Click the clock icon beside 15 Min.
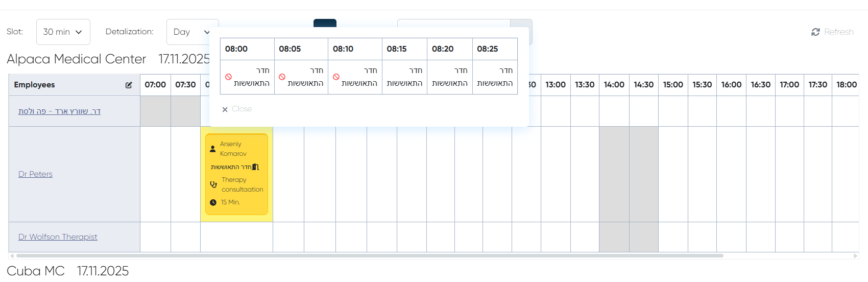Image resolution: width=868 pixels, height=282 pixels. pyautogui.click(x=213, y=202)
